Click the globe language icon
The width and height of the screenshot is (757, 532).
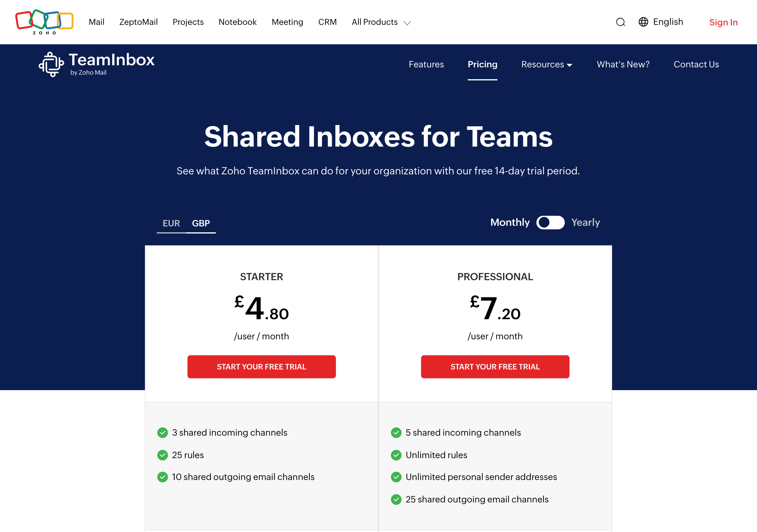643,22
